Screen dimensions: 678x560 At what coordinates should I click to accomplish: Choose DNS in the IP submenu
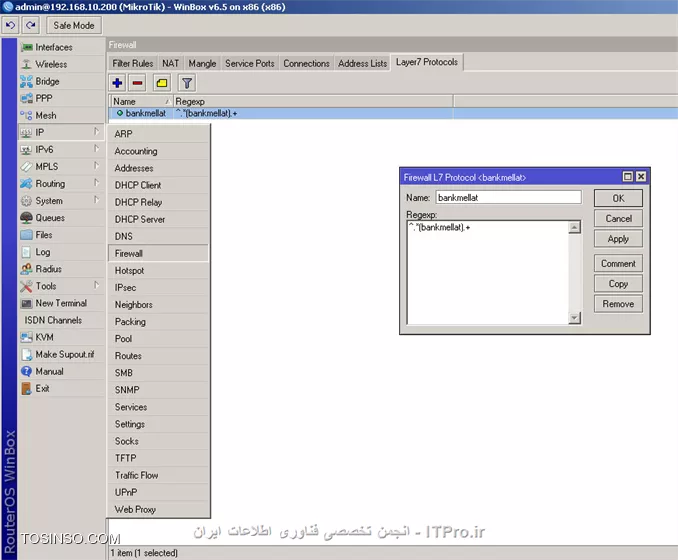point(158,237)
